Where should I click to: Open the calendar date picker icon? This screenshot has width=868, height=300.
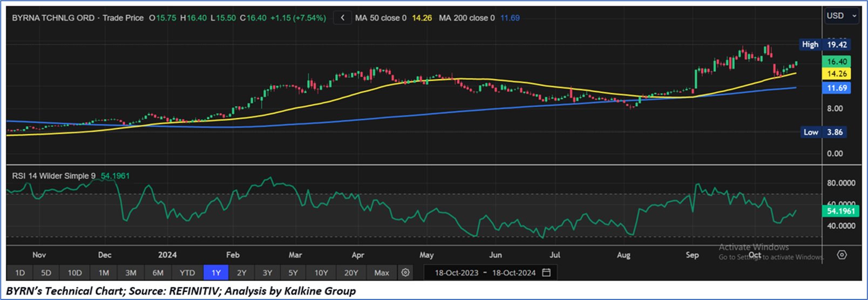point(546,272)
